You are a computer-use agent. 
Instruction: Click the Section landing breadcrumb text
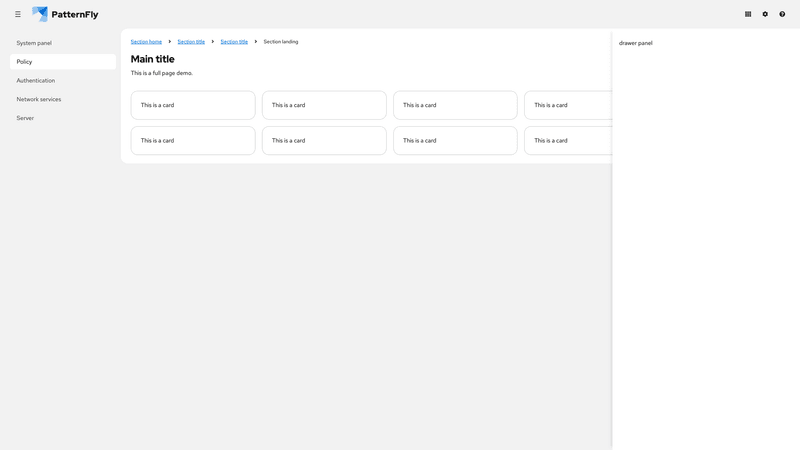[281, 42]
